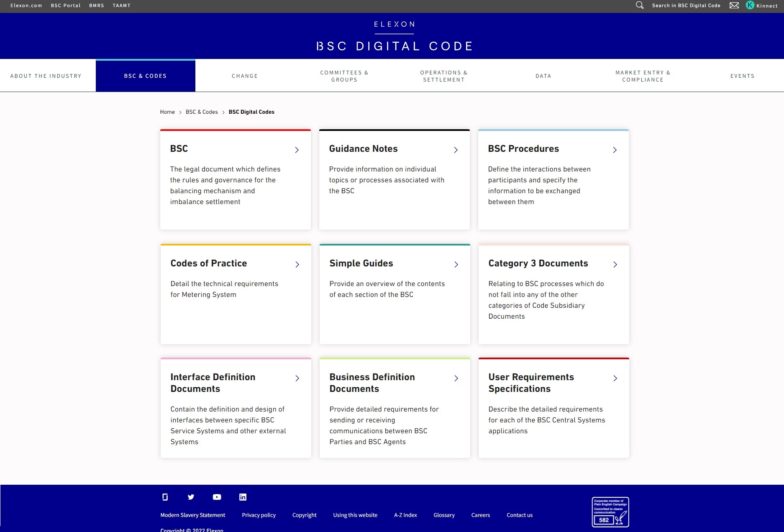The width and height of the screenshot is (784, 532).
Task: Select the LinkedIn icon in the footer
Action: [x=243, y=497]
